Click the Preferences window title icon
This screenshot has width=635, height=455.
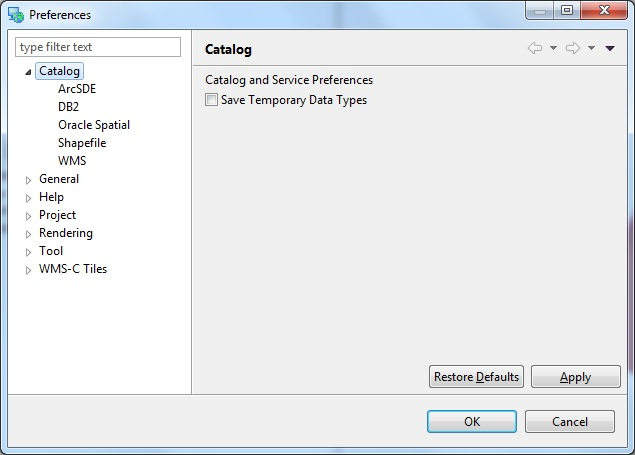16,15
